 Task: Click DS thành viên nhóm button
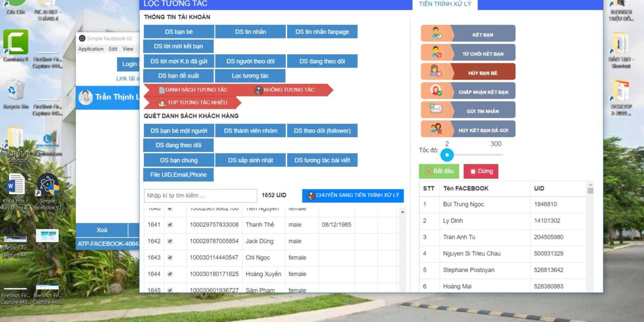pos(250,130)
